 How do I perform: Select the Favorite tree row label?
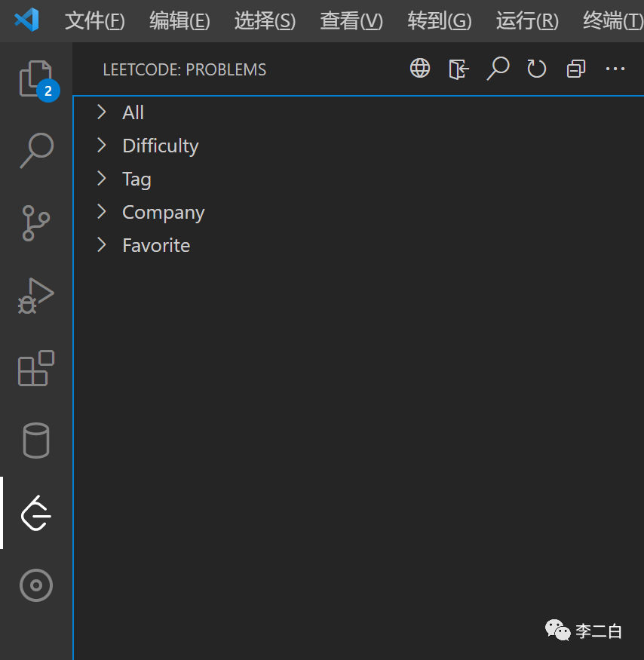coord(156,245)
